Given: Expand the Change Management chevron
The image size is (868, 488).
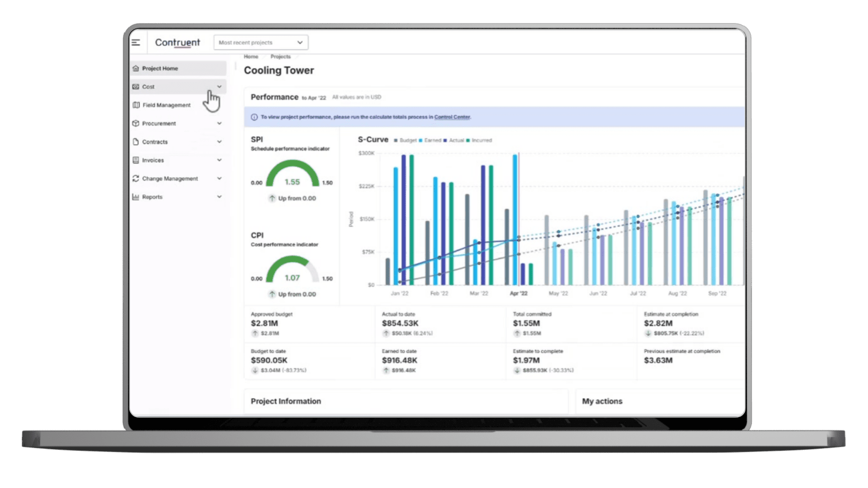Looking at the screenshot, I should tap(219, 178).
